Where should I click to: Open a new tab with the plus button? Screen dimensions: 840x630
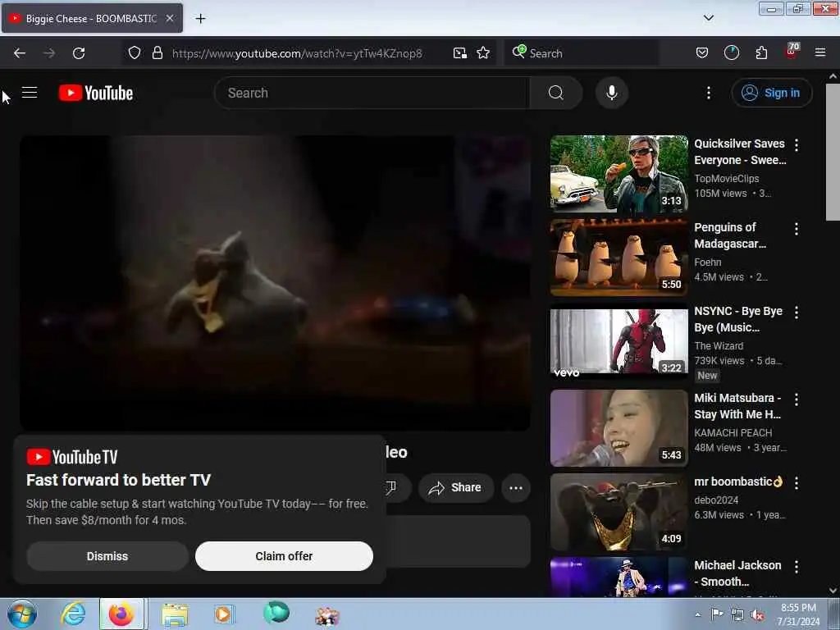[x=200, y=18]
